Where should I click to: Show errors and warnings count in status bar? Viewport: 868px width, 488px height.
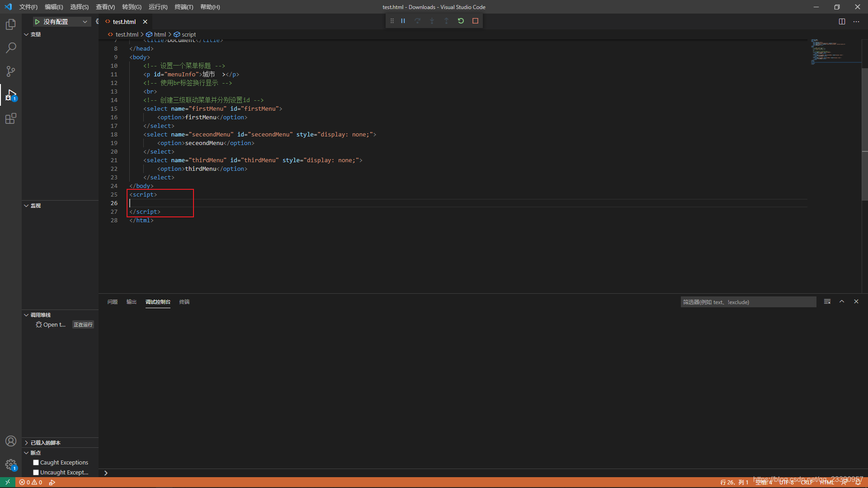click(31, 482)
